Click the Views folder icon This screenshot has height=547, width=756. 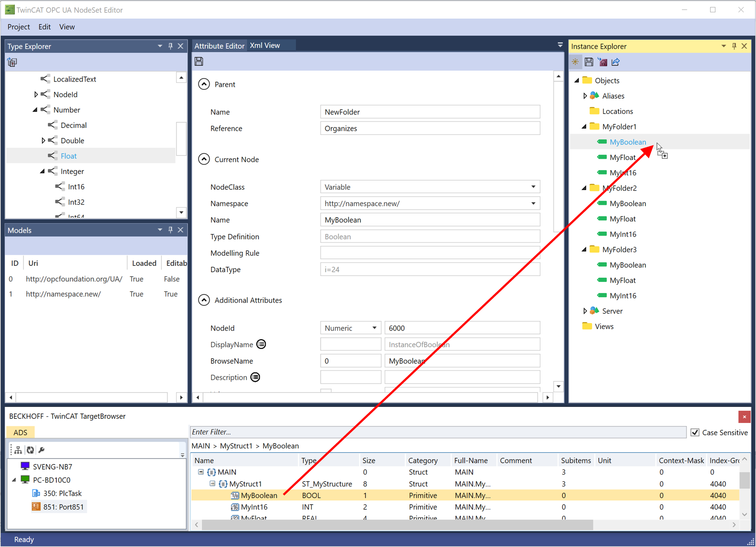click(587, 326)
